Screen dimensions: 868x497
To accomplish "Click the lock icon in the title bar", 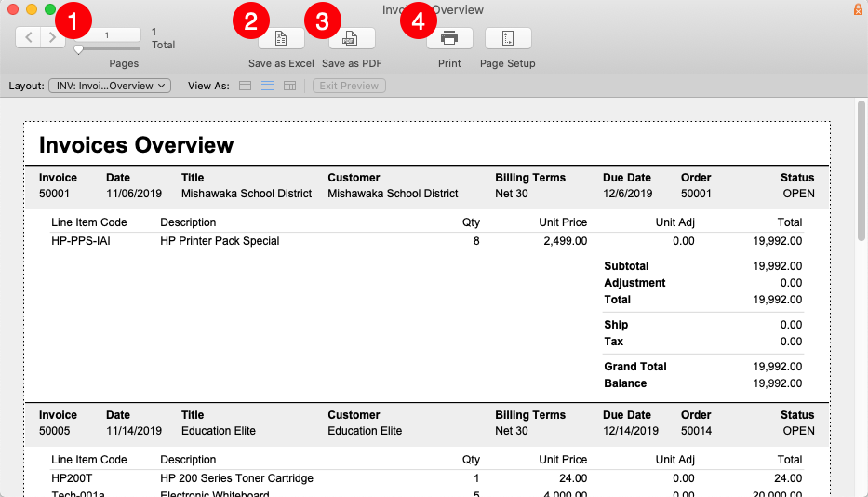I will [x=857, y=9].
